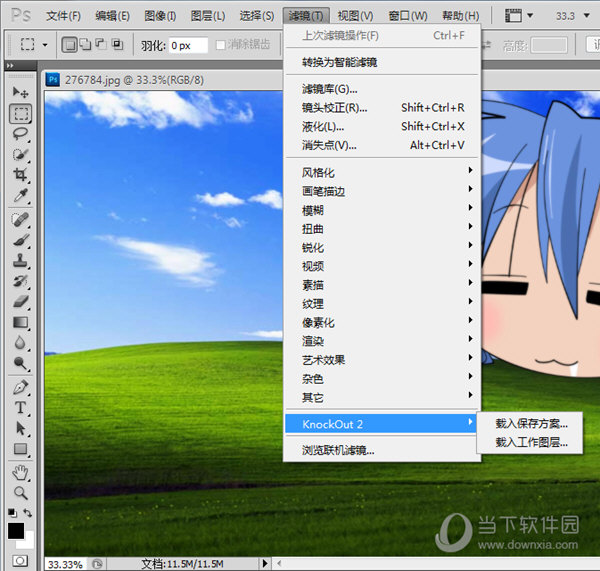Select the Crop tool
600x571 pixels.
pyautogui.click(x=20, y=175)
